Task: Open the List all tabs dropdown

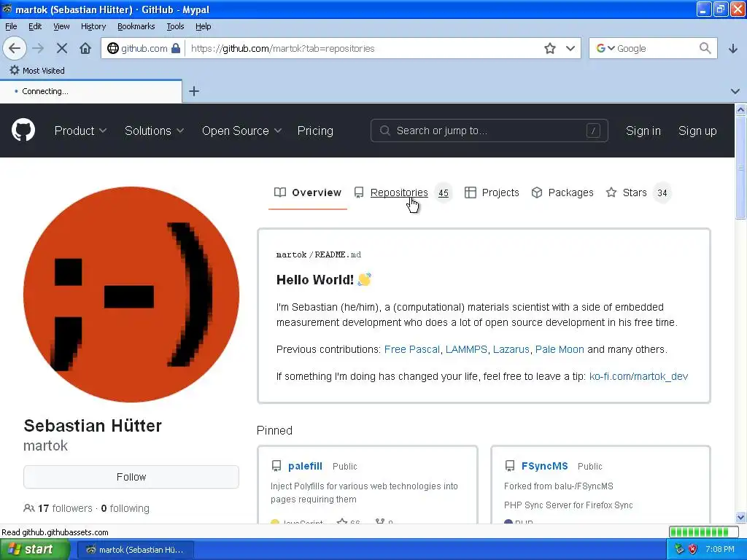Action: pyautogui.click(x=735, y=91)
